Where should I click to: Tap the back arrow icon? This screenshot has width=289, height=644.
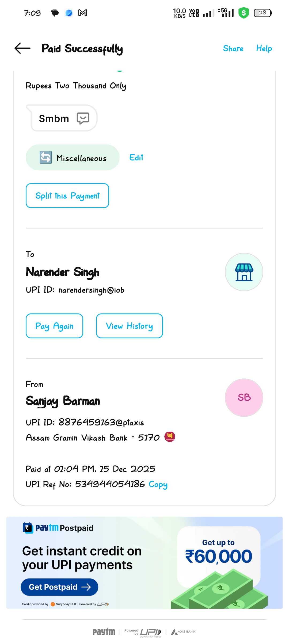(x=22, y=48)
